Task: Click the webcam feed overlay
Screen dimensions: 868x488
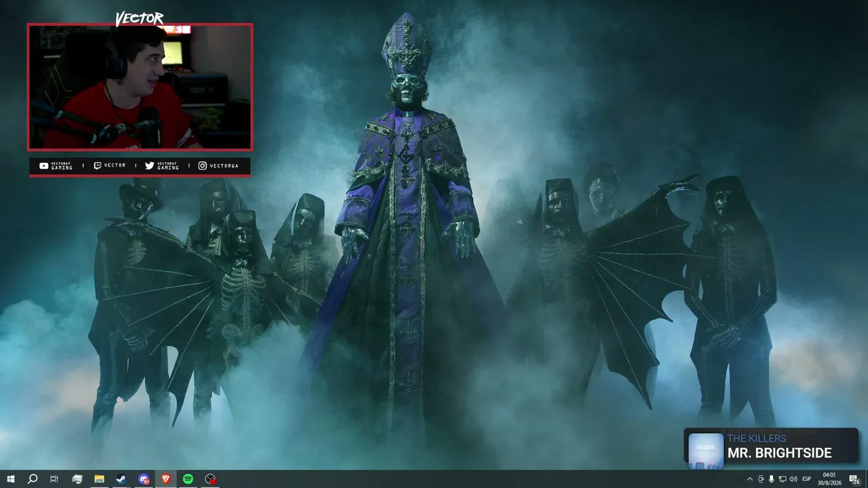Action: click(140, 87)
